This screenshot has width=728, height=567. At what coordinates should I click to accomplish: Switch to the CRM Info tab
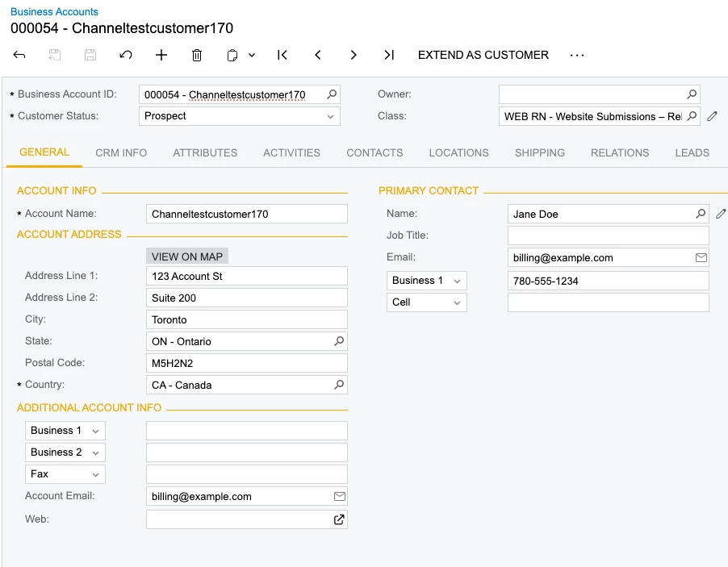tap(121, 152)
